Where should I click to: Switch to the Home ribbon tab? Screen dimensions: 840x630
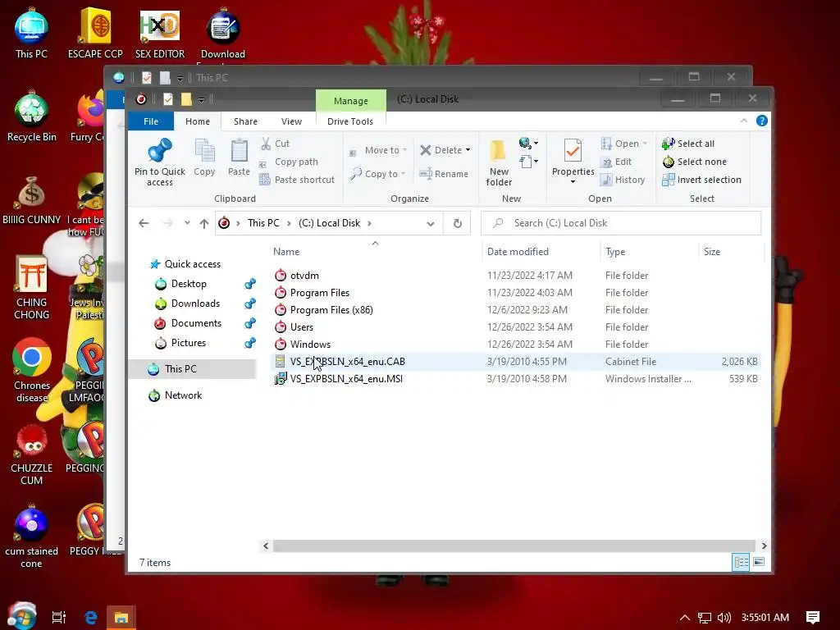(x=198, y=121)
